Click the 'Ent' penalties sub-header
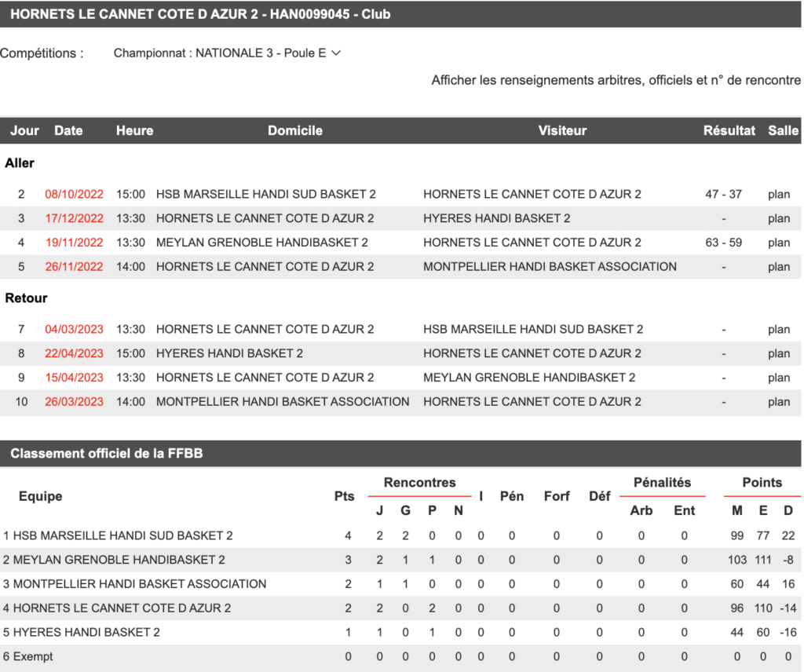The image size is (804, 672). point(684,510)
